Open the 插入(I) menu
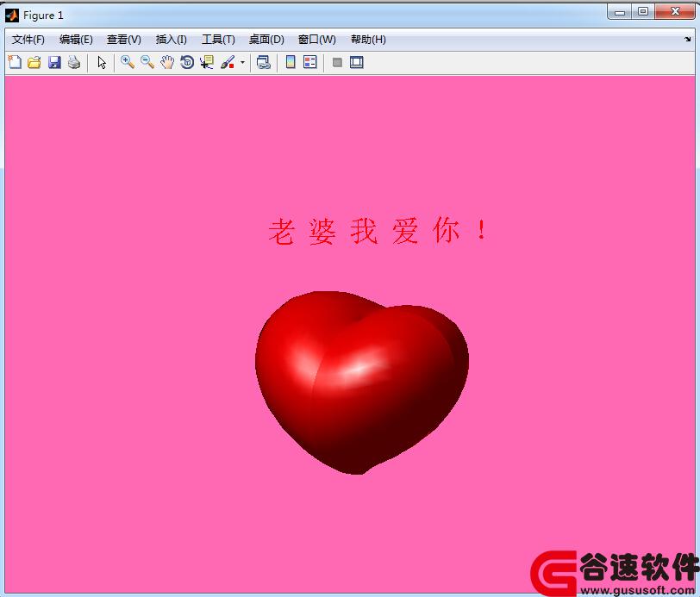Viewport: 700px width, 597px height. (x=171, y=40)
